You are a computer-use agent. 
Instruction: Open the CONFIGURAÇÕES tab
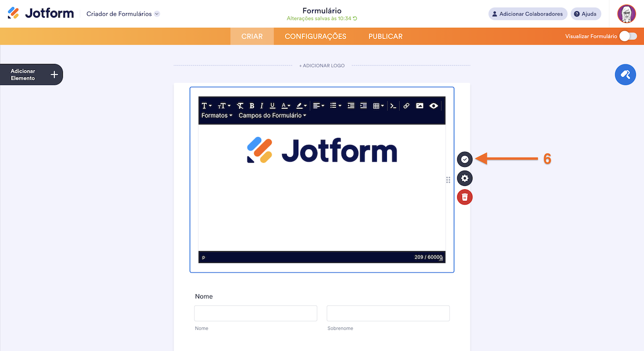315,36
